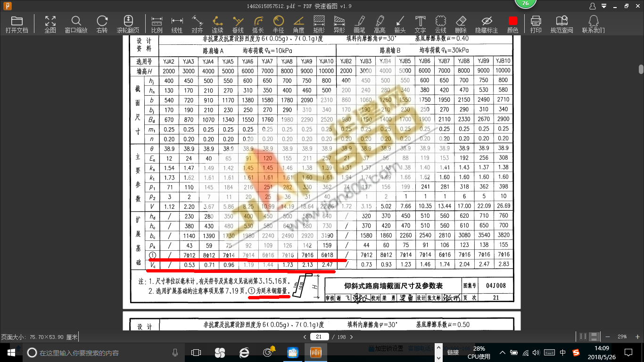Viewport: 644px width, 362px height.
Task: Open the title bar dropdown menu arrow
Action: [x=604, y=6]
